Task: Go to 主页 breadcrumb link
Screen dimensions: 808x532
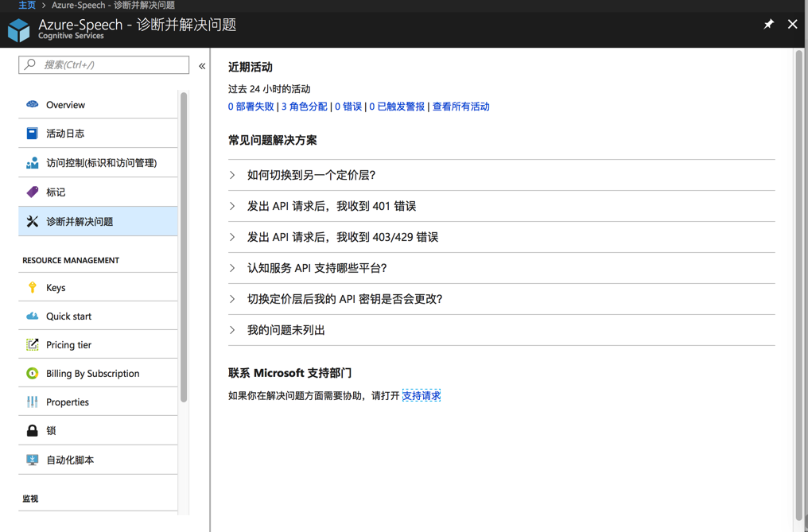Action: pyautogui.click(x=27, y=5)
